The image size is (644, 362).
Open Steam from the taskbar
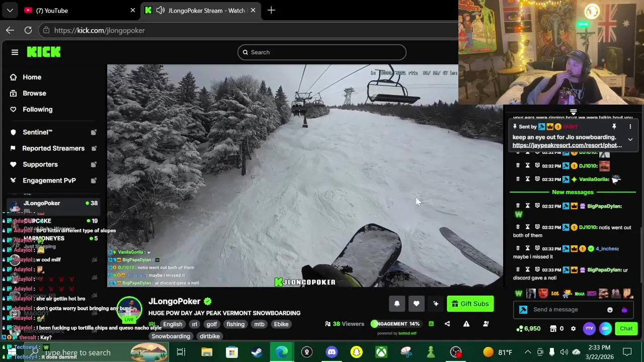pyautogui.click(x=257, y=352)
